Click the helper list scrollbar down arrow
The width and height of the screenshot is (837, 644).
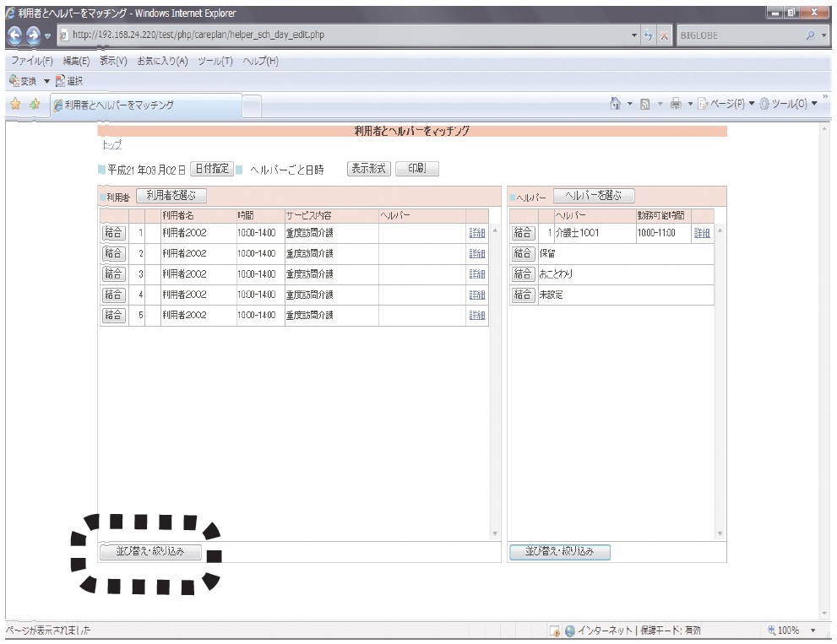(720, 533)
